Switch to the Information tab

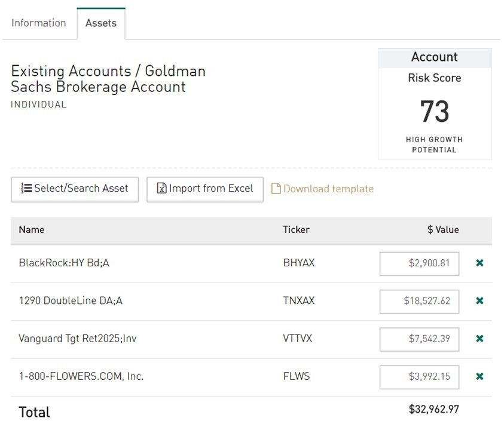[x=39, y=23]
